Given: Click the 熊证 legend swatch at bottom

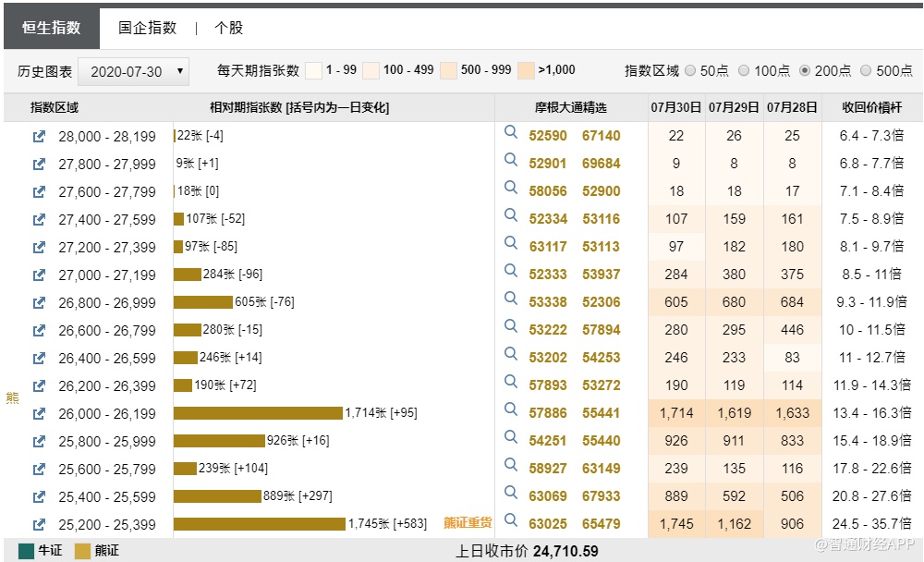Looking at the screenshot, I should [x=83, y=551].
